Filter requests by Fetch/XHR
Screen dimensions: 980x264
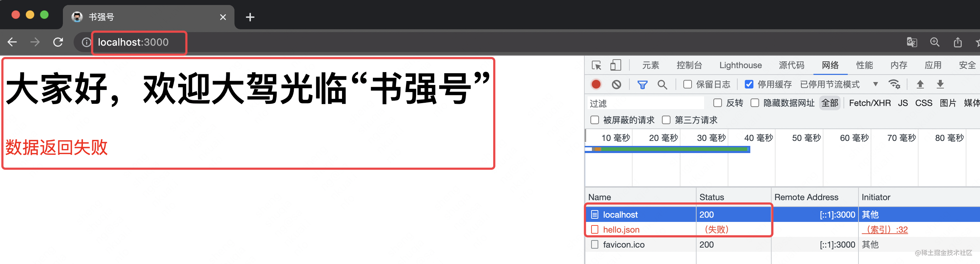point(870,103)
